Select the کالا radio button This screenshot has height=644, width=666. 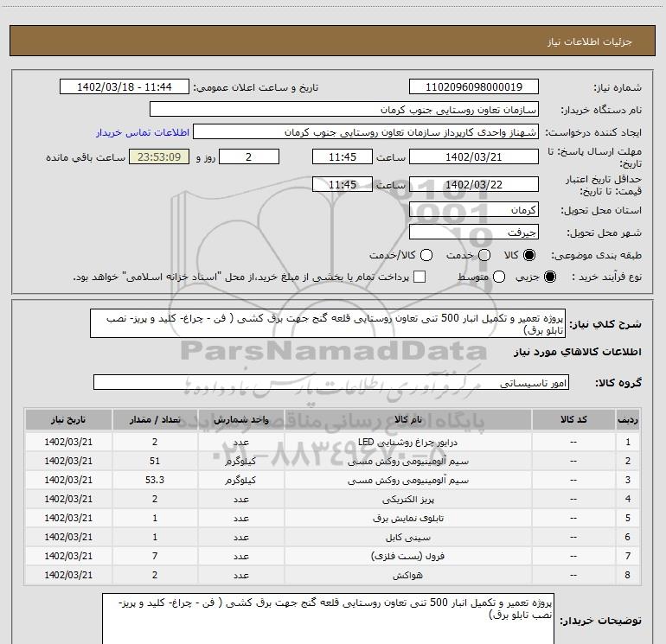529,255
